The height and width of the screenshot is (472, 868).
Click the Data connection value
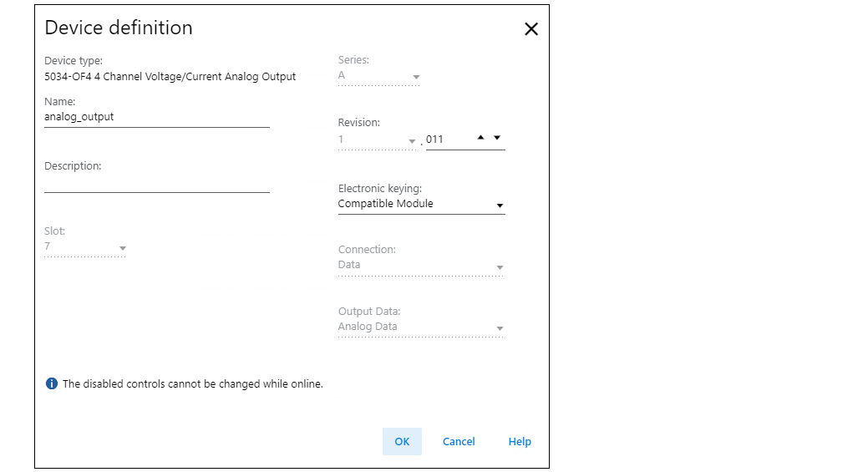[x=349, y=265]
